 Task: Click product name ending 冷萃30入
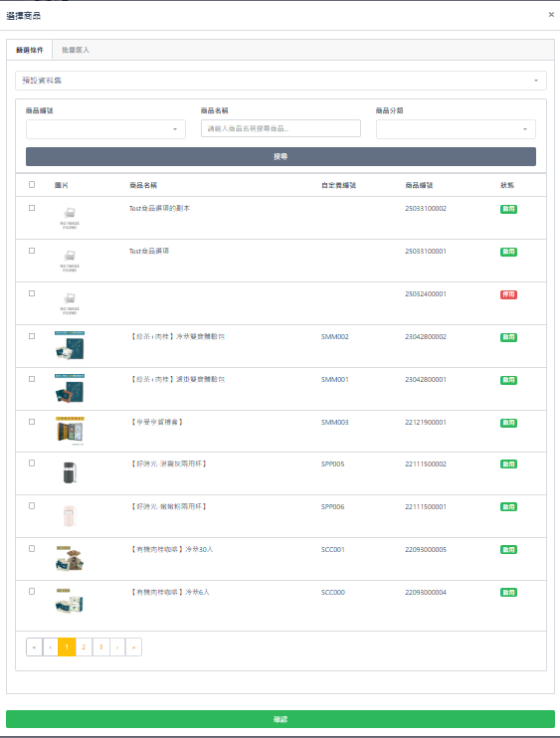[171, 550]
